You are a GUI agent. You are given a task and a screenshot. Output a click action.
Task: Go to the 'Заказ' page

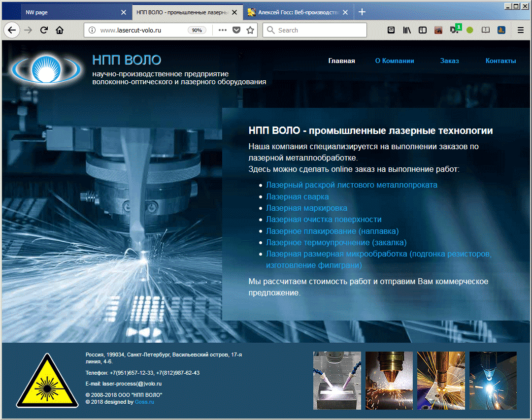click(x=450, y=61)
